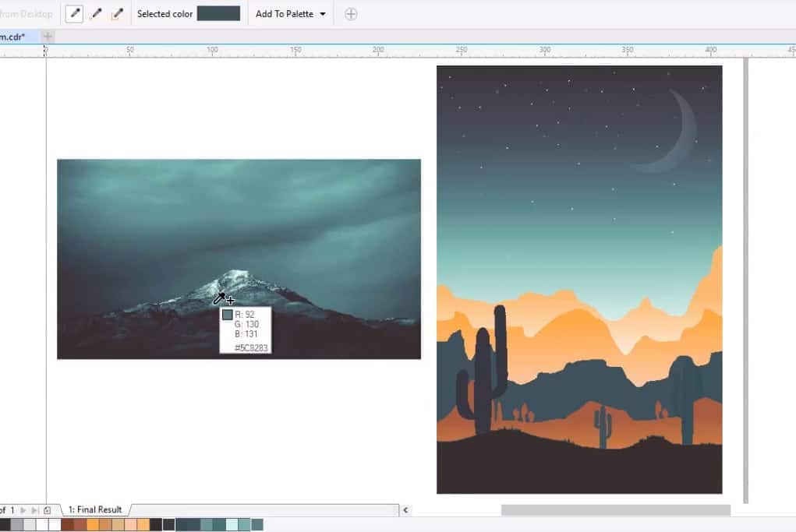Click the Selected color swatch preview
Viewport: 796px width, 532px height.
tap(218, 13)
